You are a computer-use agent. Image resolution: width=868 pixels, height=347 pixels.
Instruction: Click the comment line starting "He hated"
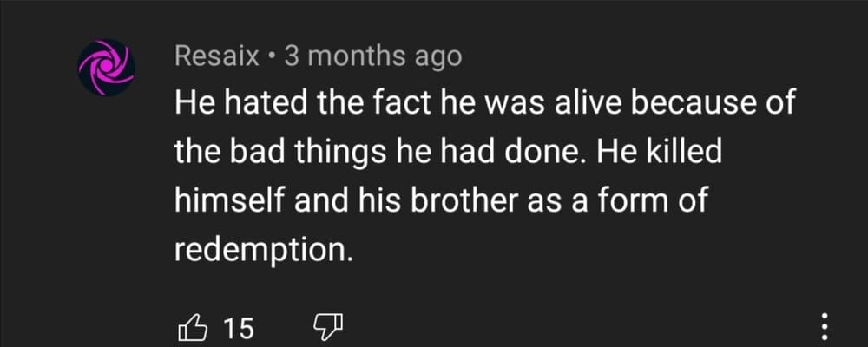click(485, 106)
